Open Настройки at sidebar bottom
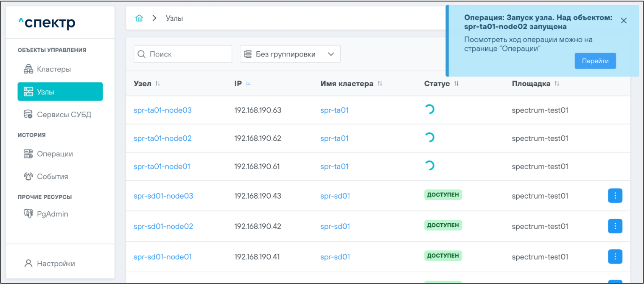Viewport: 644px width, 284px height. pyautogui.click(x=56, y=264)
